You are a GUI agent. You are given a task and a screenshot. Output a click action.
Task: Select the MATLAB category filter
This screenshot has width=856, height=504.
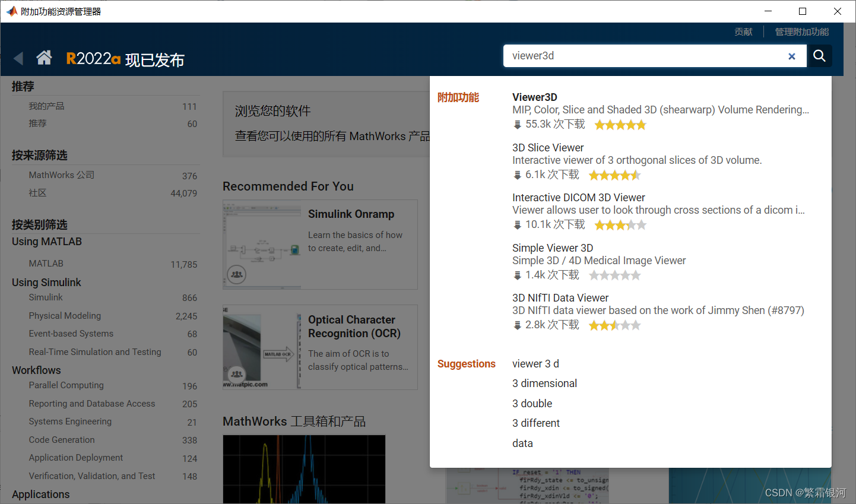click(x=46, y=264)
